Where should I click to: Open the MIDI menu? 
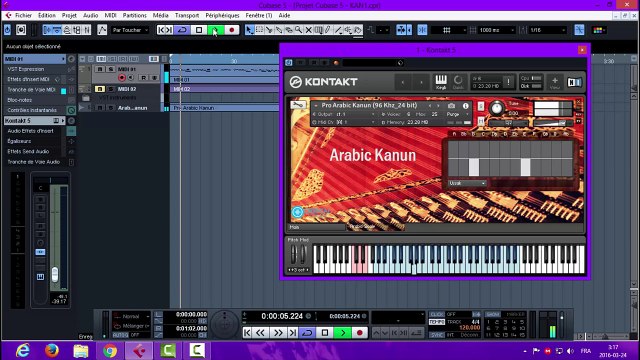click(110, 16)
